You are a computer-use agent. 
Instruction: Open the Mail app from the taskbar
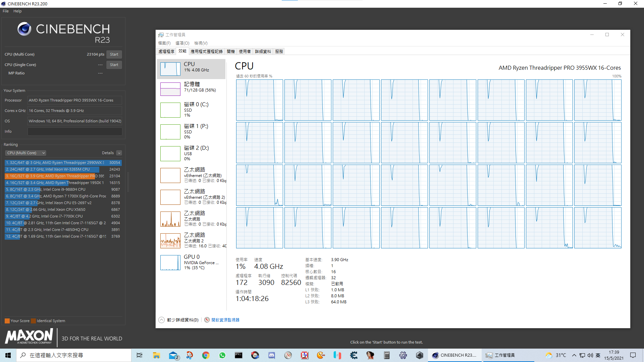point(173,355)
